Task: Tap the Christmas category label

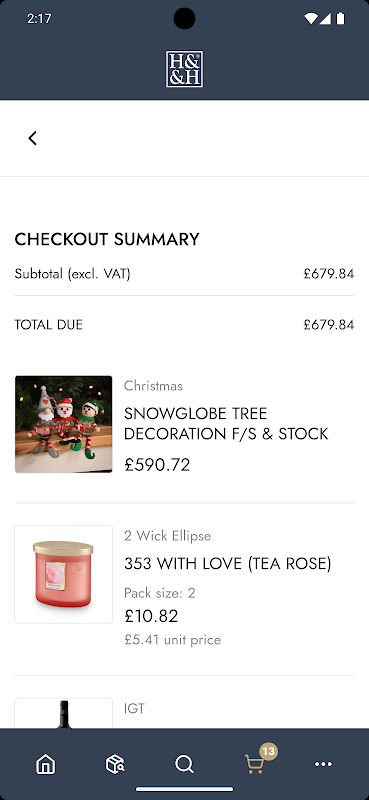Action: tap(153, 386)
